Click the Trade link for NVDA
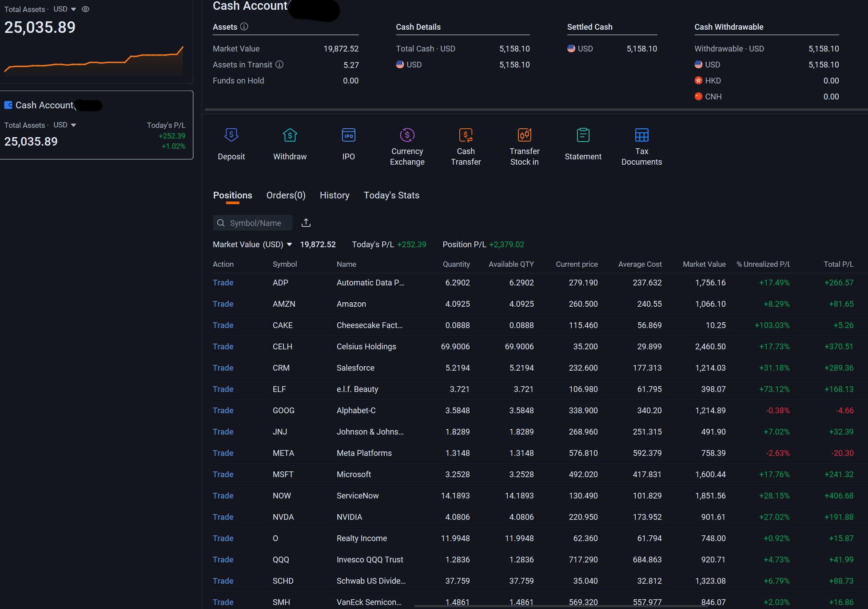Image resolution: width=868 pixels, height=609 pixels. pyautogui.click(x=223, y=517)
